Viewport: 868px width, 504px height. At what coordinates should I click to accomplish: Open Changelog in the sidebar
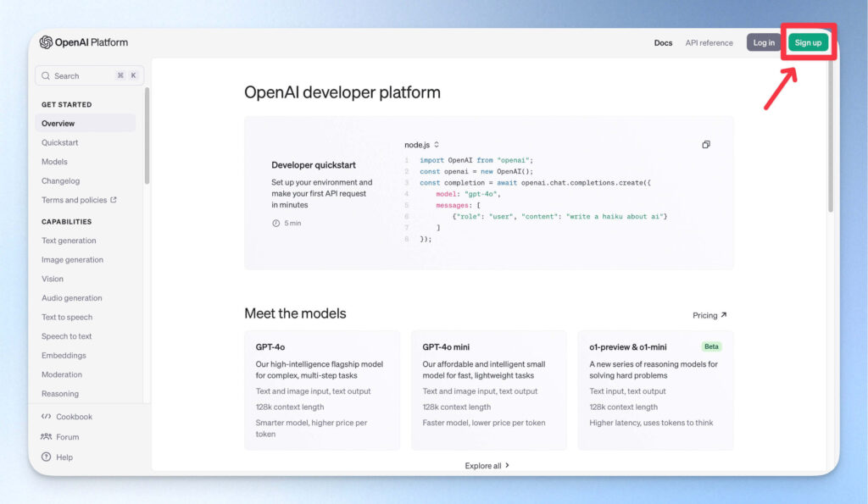60,181
